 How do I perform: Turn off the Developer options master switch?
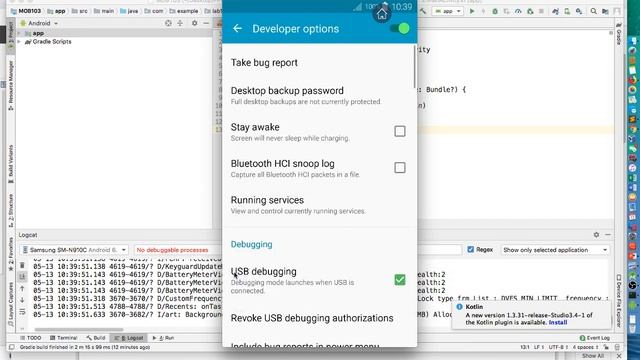[399, 29]
